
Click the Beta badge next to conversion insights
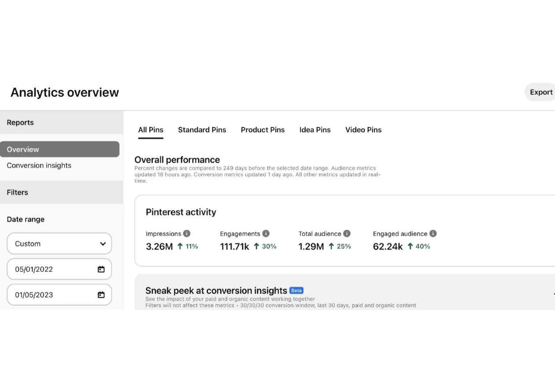point(296,290)
